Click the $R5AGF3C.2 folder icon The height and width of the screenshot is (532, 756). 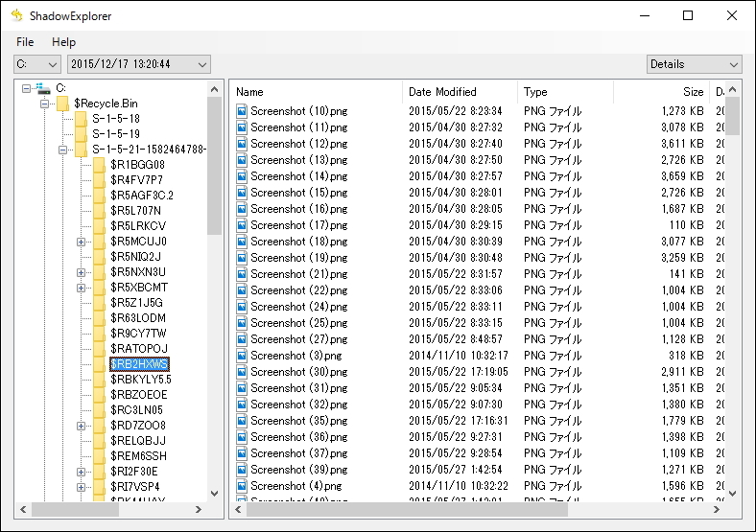coord(100,196)
